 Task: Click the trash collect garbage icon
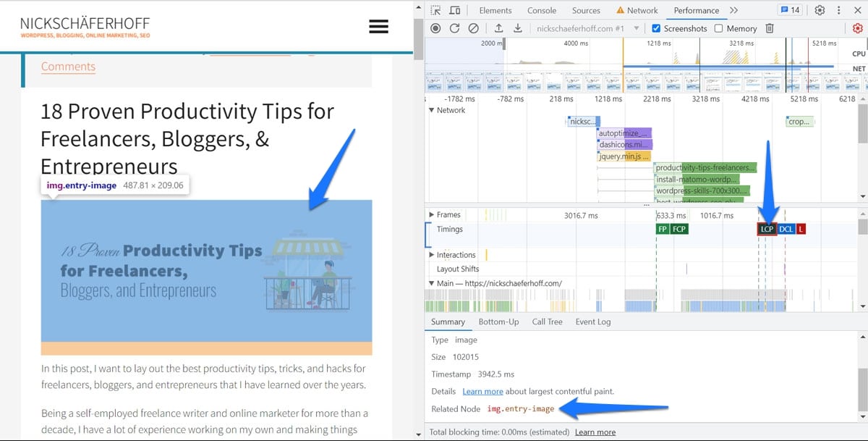click(770, 28)
